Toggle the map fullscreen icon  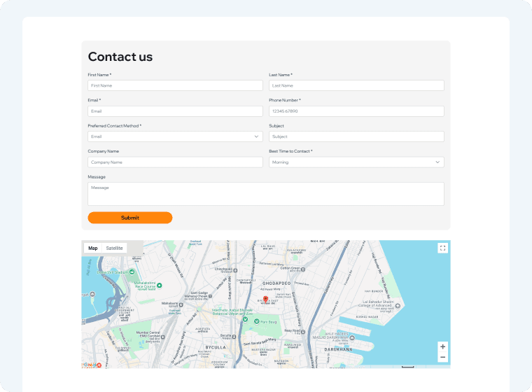click(x=442, y=248)
